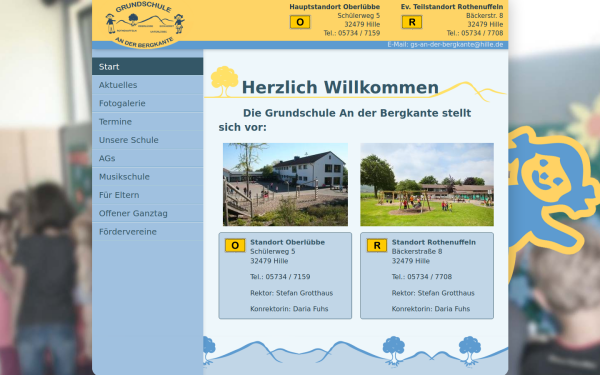Image resolution: width=600 pixels, height=375 pixels.
Task: Select Unsere Schule in the sidebar
Action: point(147,140)
